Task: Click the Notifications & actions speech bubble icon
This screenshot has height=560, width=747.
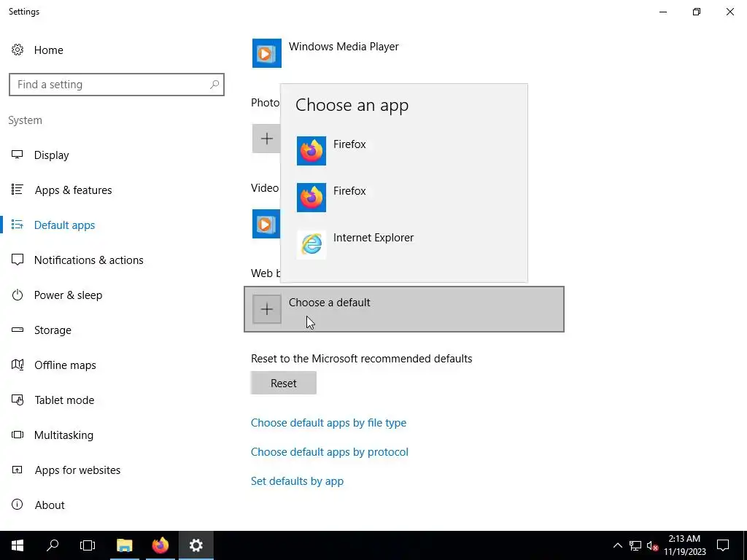Action: click(x=18, y=260)
